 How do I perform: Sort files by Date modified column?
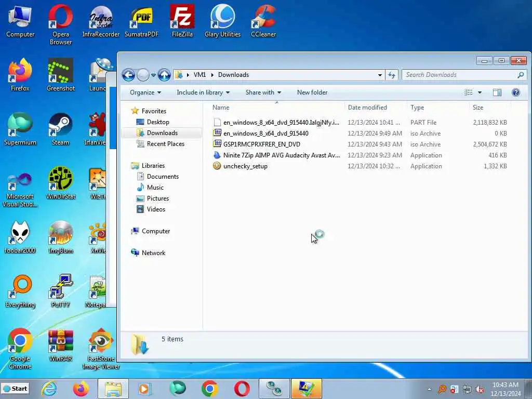pos(367,108)
